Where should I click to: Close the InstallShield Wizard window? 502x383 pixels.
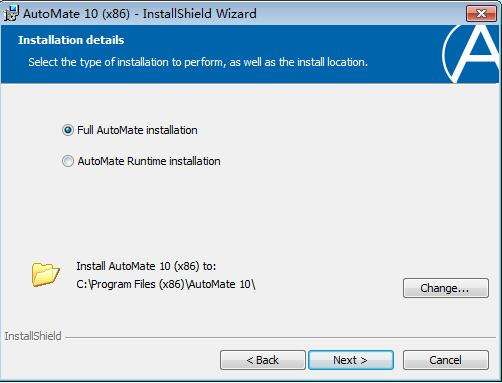click(x=481, y=14)
